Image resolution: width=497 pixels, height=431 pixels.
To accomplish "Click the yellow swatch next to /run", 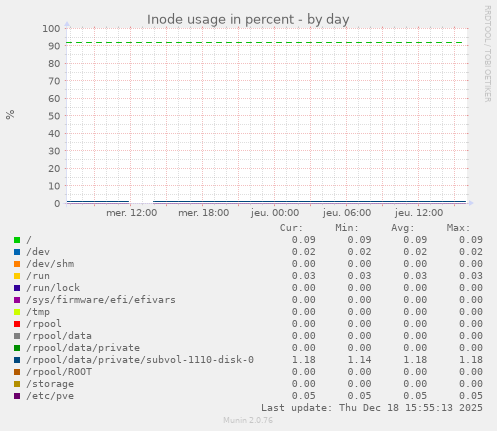I will [17, 276].
